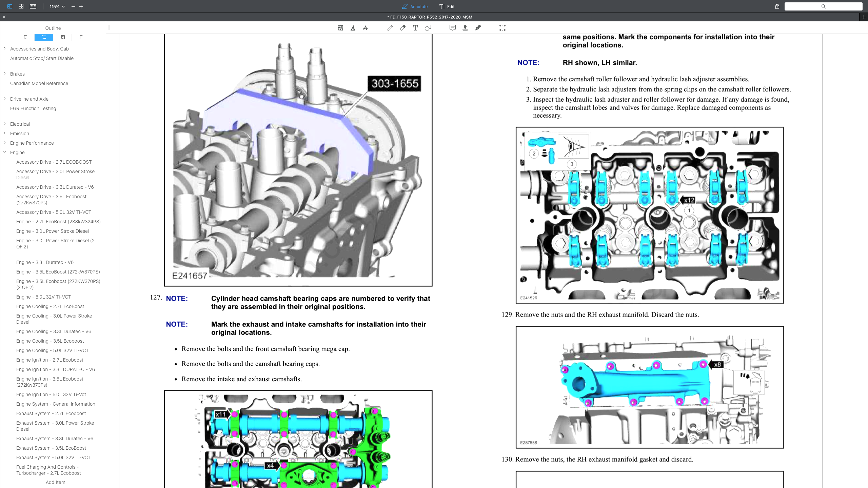Expand the Electrical outline section
The width and height of the screenshot is (868, 488).
5,124
